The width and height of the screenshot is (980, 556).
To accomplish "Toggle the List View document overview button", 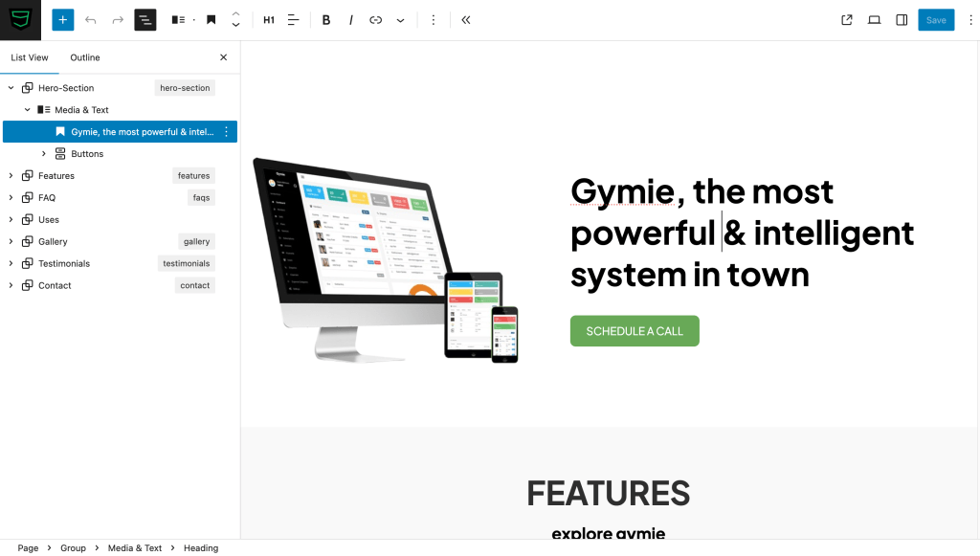I will tap(145, 20).
